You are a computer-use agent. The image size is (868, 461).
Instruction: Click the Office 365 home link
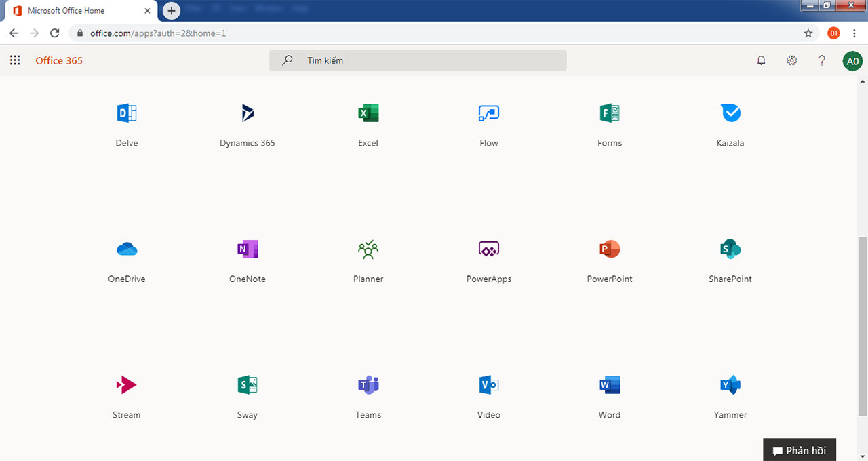[x=59, y=60]
